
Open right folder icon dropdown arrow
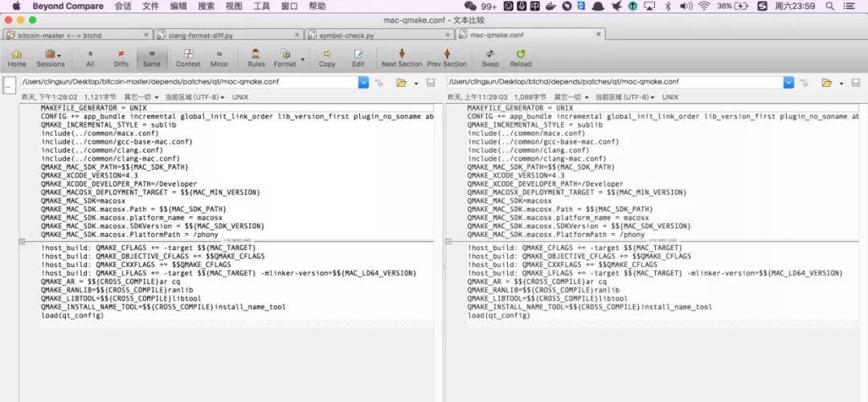(x=841, y=83)
